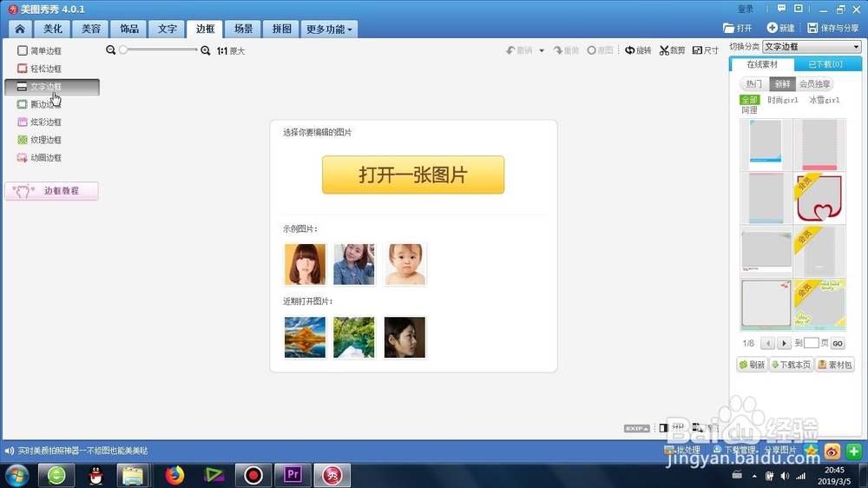Set view to 1:1 原大

(x=231, y=51)
